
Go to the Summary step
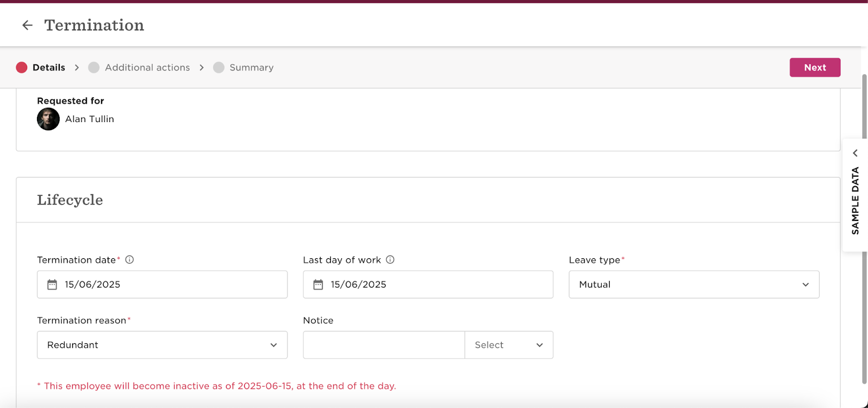click(x=252, y=68)
